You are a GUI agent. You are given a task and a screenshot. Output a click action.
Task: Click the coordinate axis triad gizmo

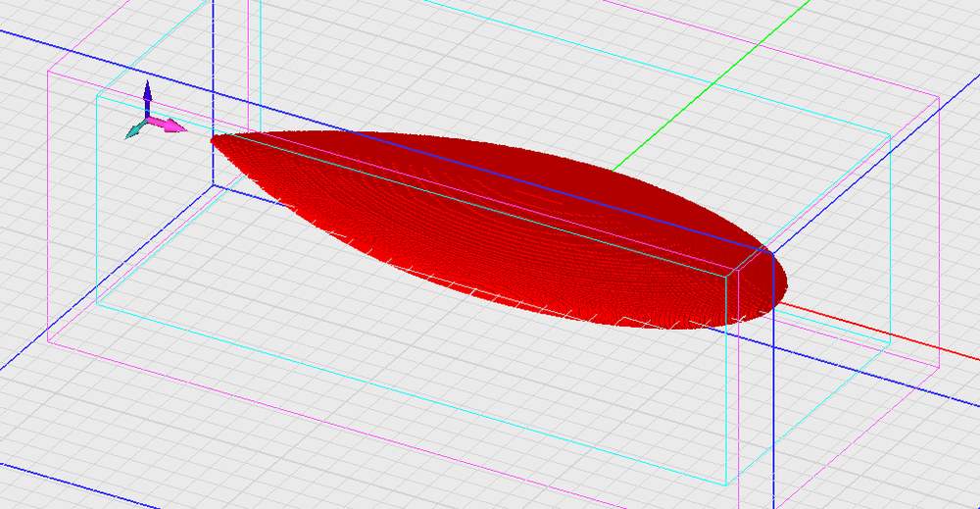[155, 110]
